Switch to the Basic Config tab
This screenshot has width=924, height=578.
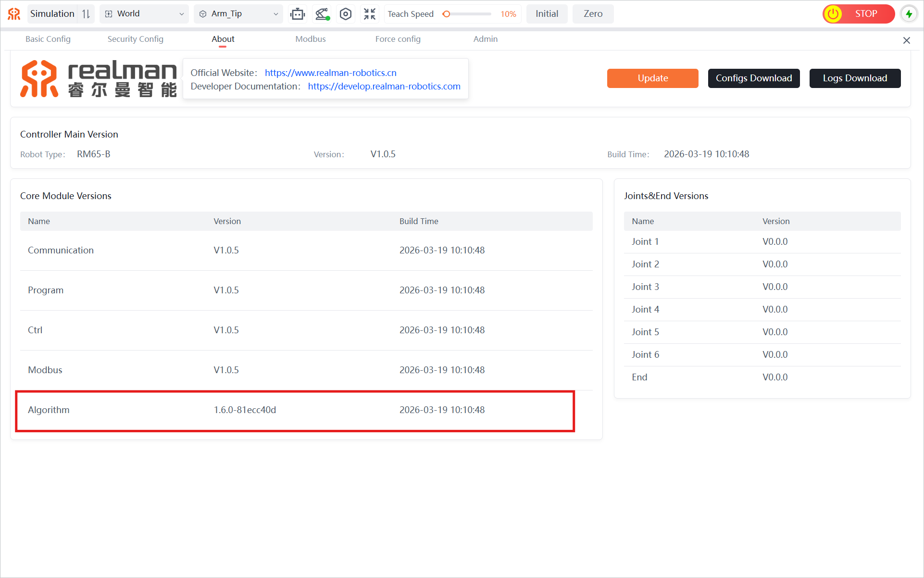click(x=48, y=39)
